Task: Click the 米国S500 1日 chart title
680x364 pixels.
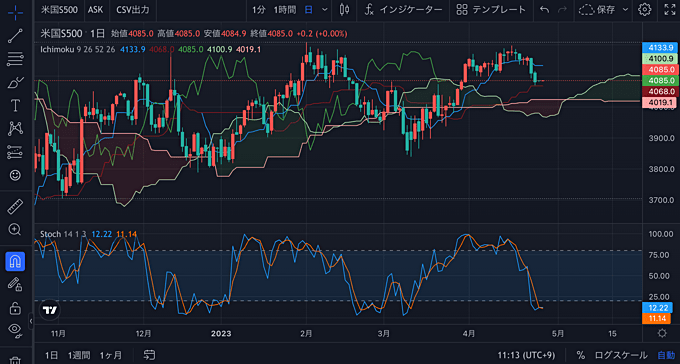Action: (72, 33)
